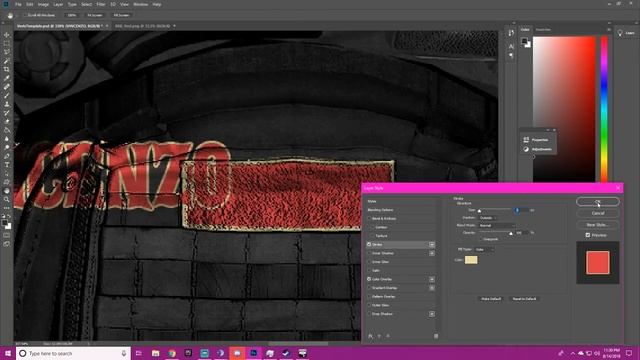Select Blending Options row in Styles list
The height and width of the screenshot is (360, 640).
point(401,210)
